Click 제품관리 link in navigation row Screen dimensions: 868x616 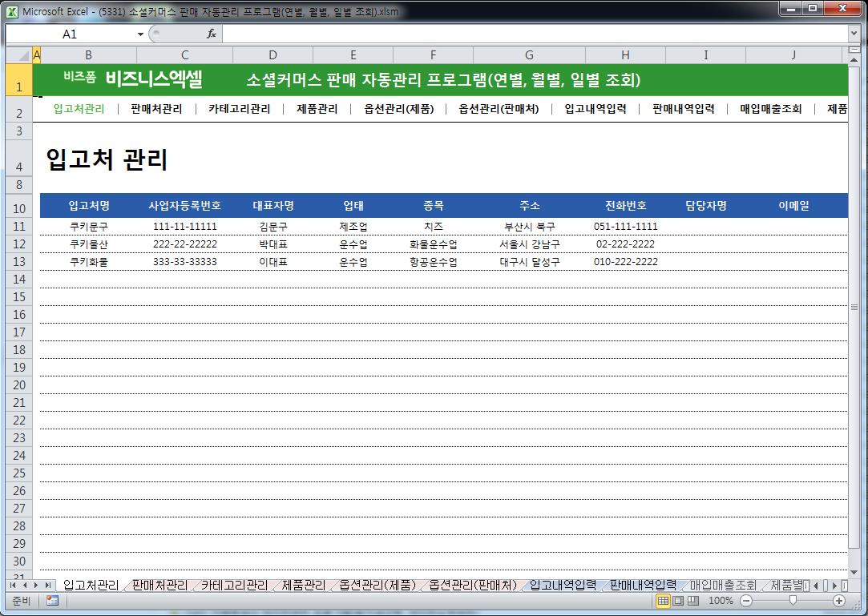(317, 108)
